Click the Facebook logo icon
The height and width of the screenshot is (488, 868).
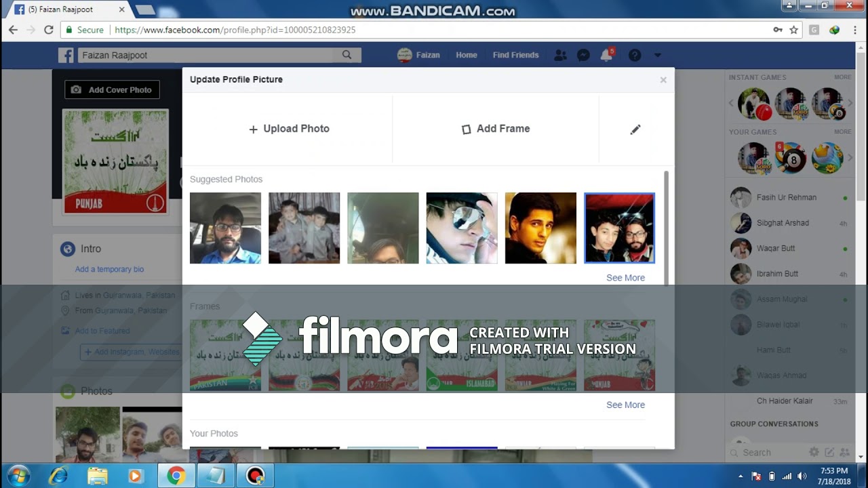tap(66, 56)
